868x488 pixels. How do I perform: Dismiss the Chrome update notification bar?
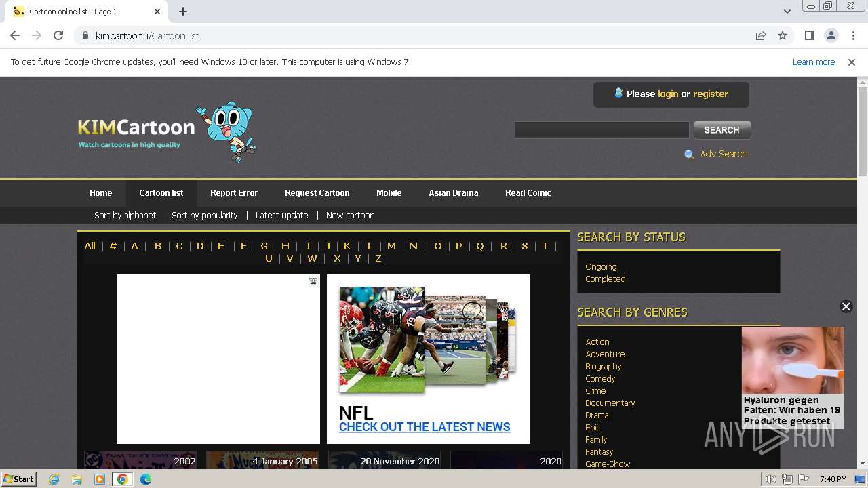coord(852,62)
